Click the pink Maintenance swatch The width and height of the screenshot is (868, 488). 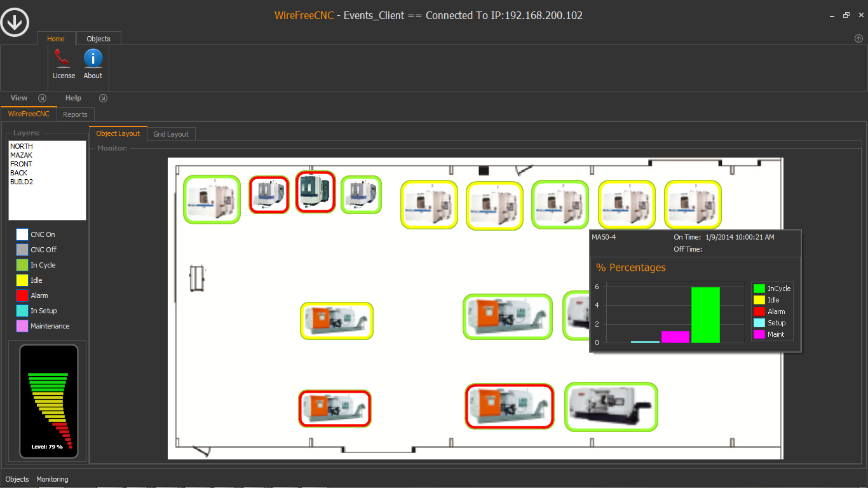coord(22,326)
